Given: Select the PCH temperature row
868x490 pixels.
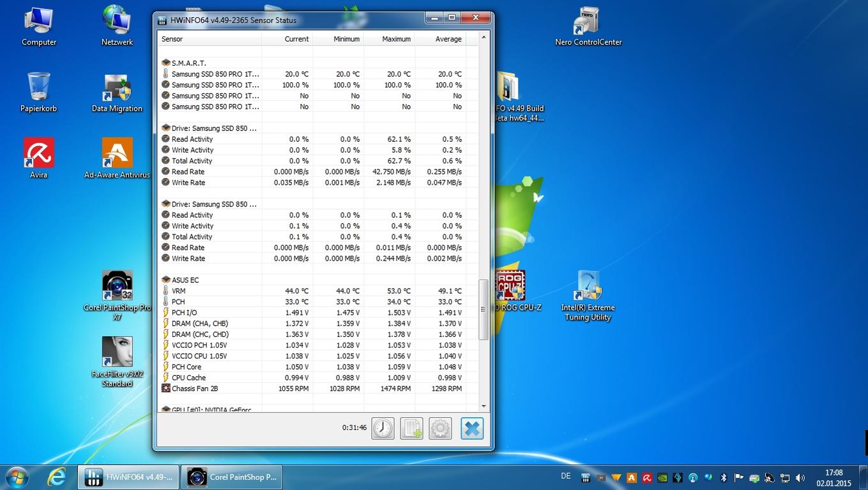Looking at the screenshot, I should coord(312,302).
